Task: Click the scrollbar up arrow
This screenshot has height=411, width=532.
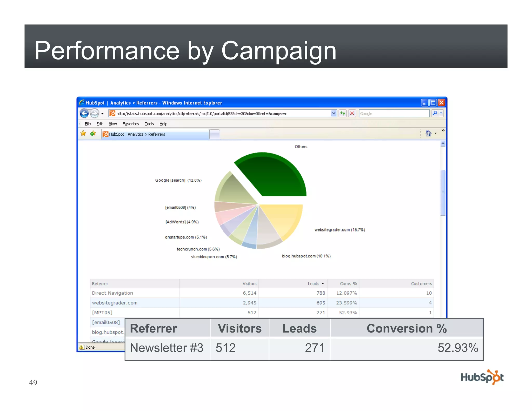Action: point(443,144)
